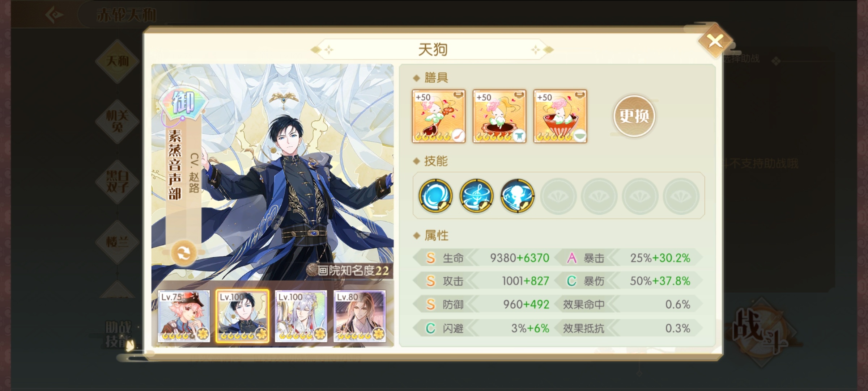Screen dimensions: 868x391
Task: Select the Lv.100 dark-haired character thumbnail
Action: [242, 316]
